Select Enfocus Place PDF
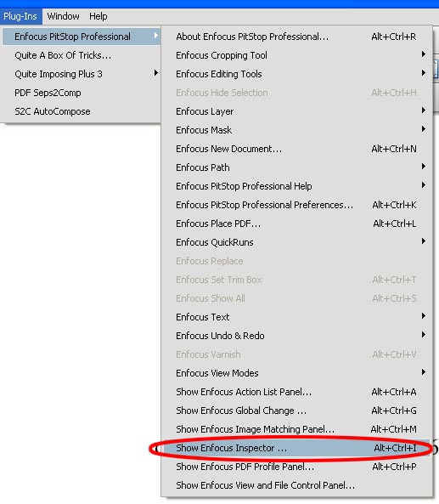 coord(295,224)
